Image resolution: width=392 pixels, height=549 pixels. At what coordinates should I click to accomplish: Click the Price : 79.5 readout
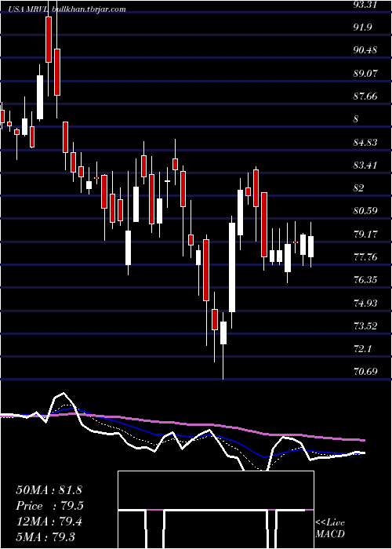tap(49, 505)
